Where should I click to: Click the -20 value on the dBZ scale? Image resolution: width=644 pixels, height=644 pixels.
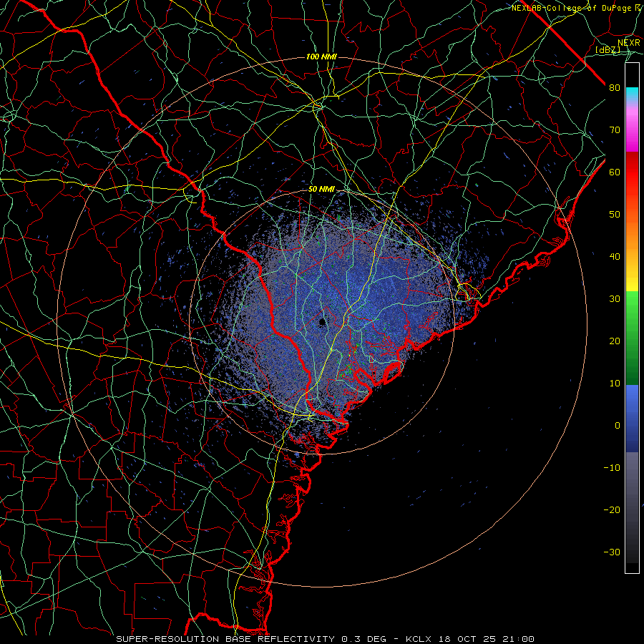tap(612, 510)
